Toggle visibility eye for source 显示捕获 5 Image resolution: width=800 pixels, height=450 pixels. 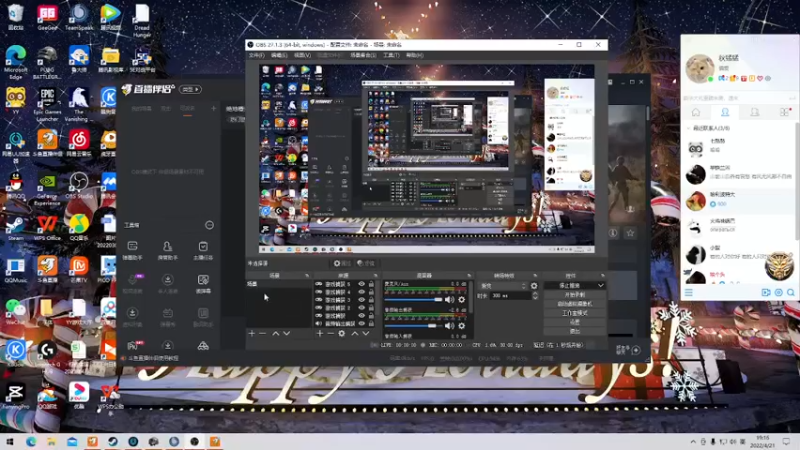362,284
